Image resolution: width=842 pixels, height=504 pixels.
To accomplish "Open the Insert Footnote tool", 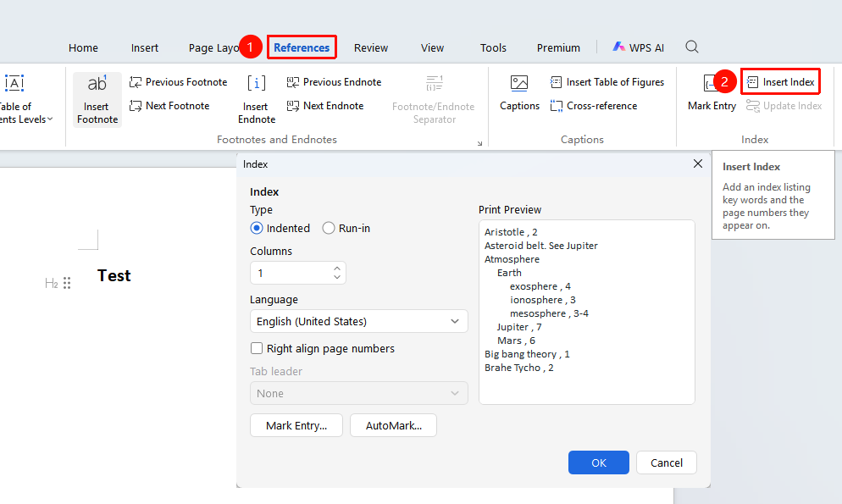I will click(x=97, y=100).
